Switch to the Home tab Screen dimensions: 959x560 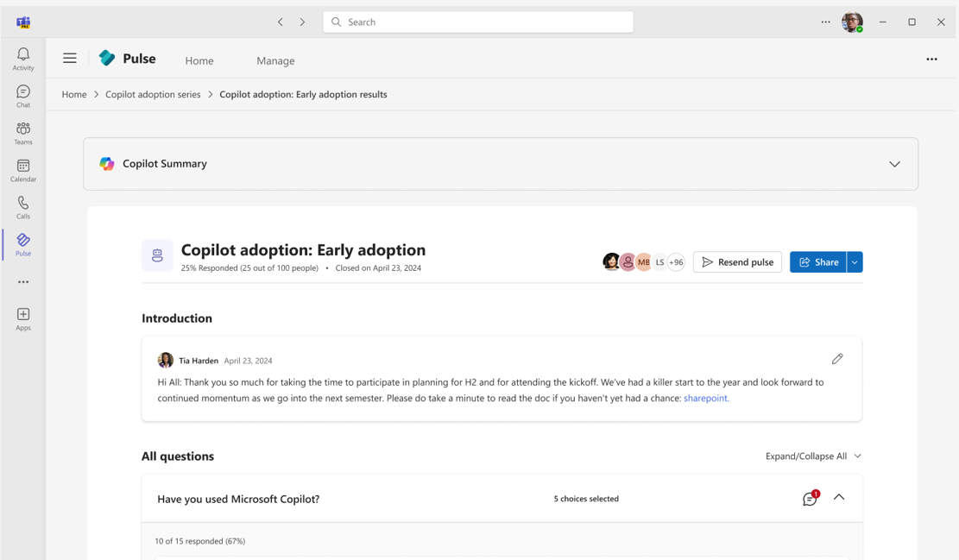(x=199, y=60)
